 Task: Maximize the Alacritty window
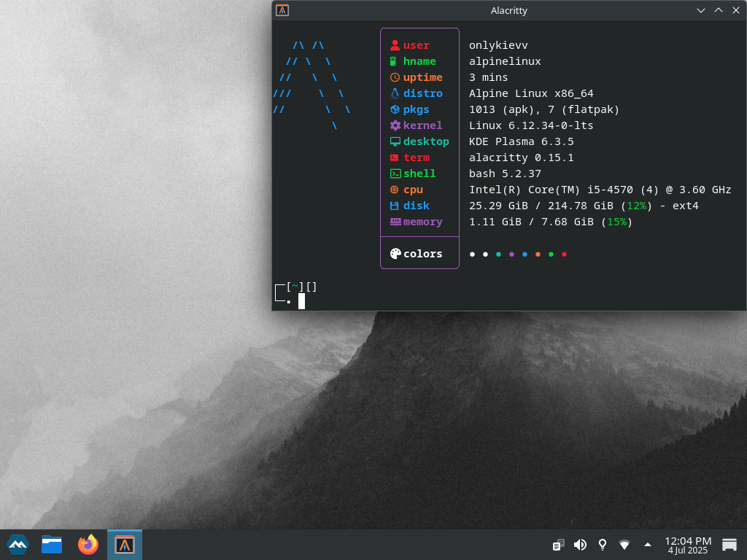point(719,10)
